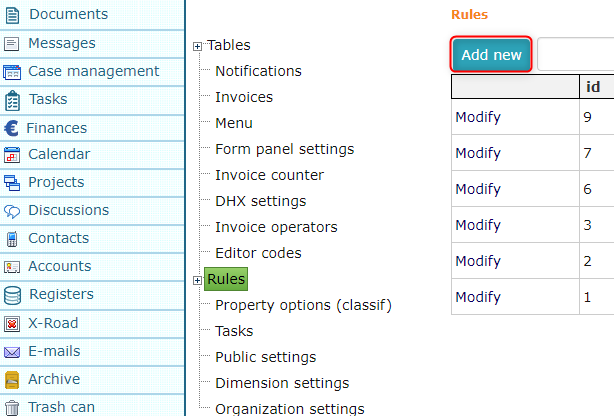Select DHX settings tree item
The image size is (614, 416).
[260, 201]
